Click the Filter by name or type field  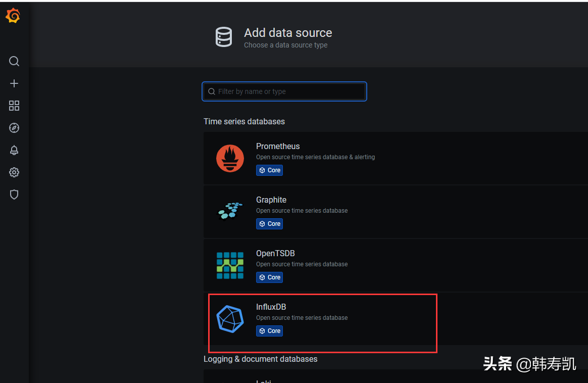tap(284, 91)
